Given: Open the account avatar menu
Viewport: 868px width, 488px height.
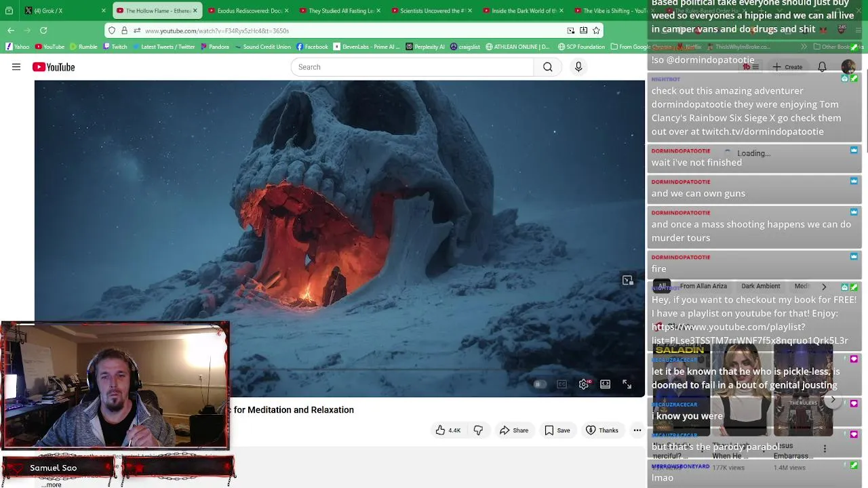Looking at the screenshot, I should (x=848, y=67).
